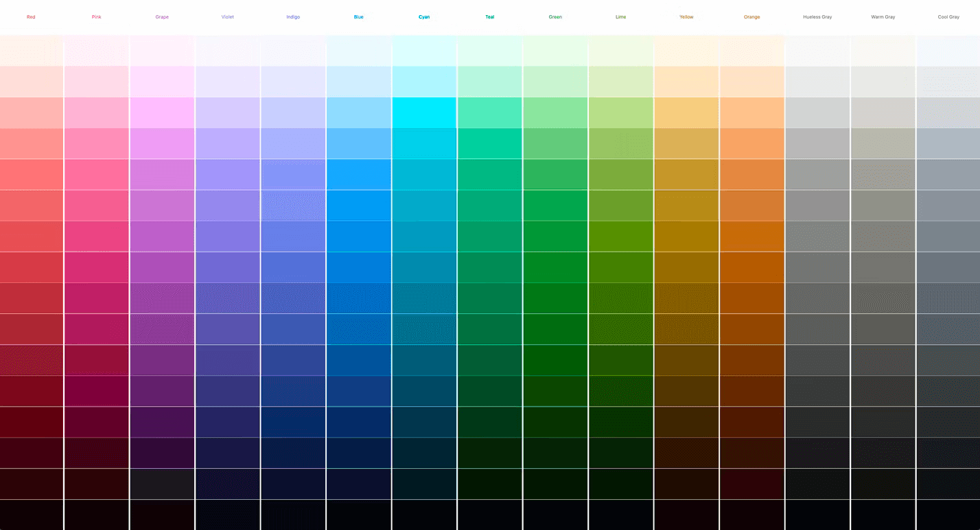Viewport: 980px width, 530px height.
Task: Select the darkest Orange column swatch
Action: coord(752,515)
